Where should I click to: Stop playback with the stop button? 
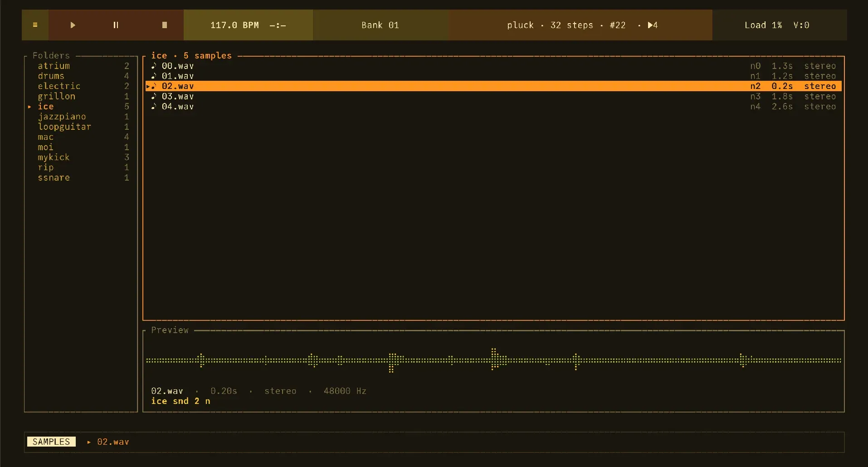pos(165,25)
